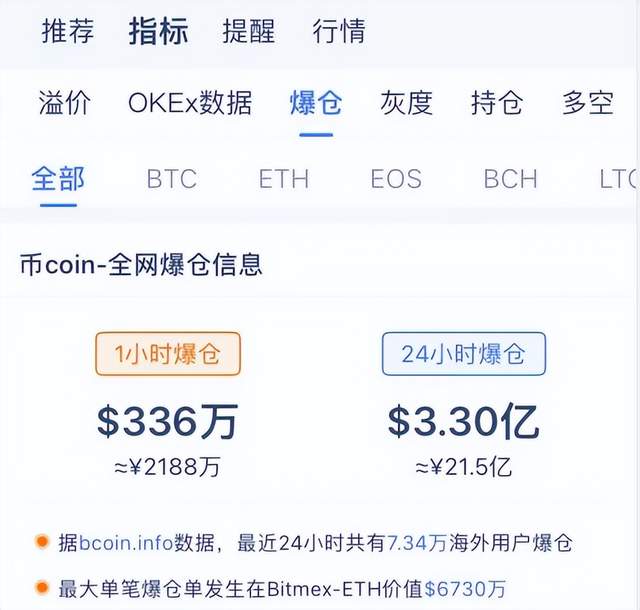
Task: Tap the 24小时爆仓 blue badge
Action: (x=464, y=354)
